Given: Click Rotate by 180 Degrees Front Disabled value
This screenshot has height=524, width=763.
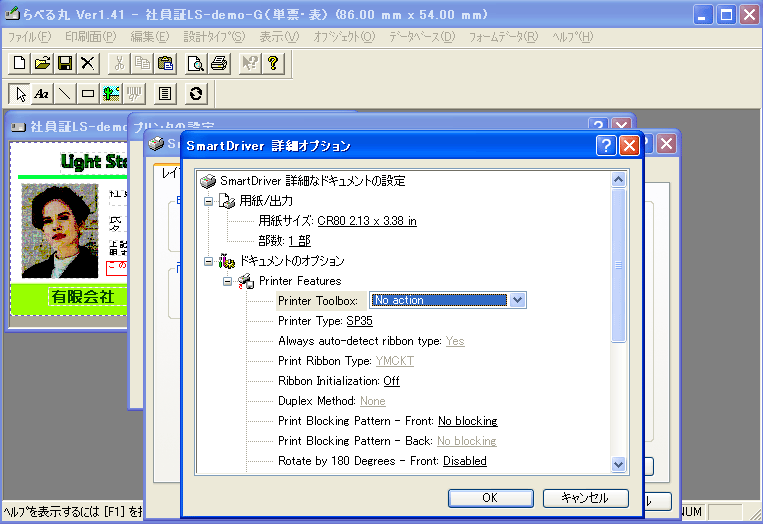Looking at the screenshot, I should coord(465,461).
